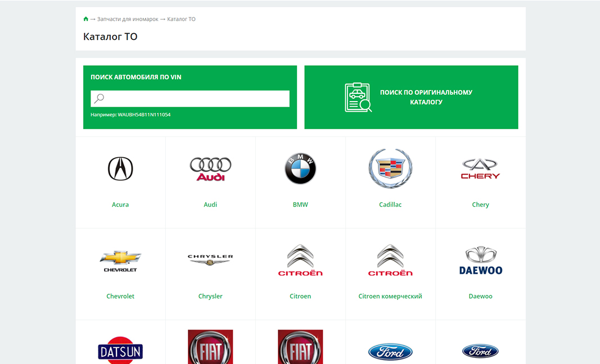Open the Запчасти для иномарок breadcrumb link
The height and width of the screenshot is (364, 600).
click(128, 19)
